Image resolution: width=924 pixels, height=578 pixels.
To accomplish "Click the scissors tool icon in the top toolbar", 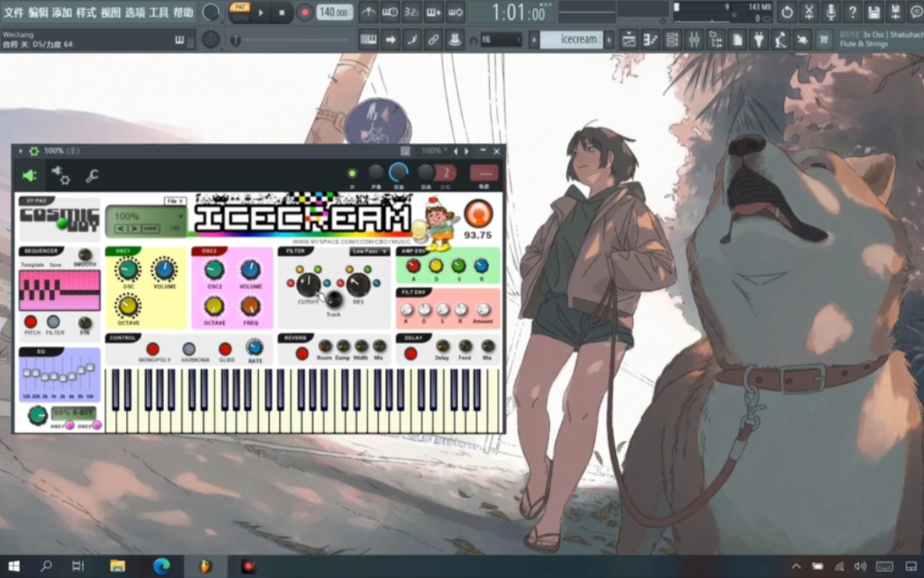I will pos(808,11).
